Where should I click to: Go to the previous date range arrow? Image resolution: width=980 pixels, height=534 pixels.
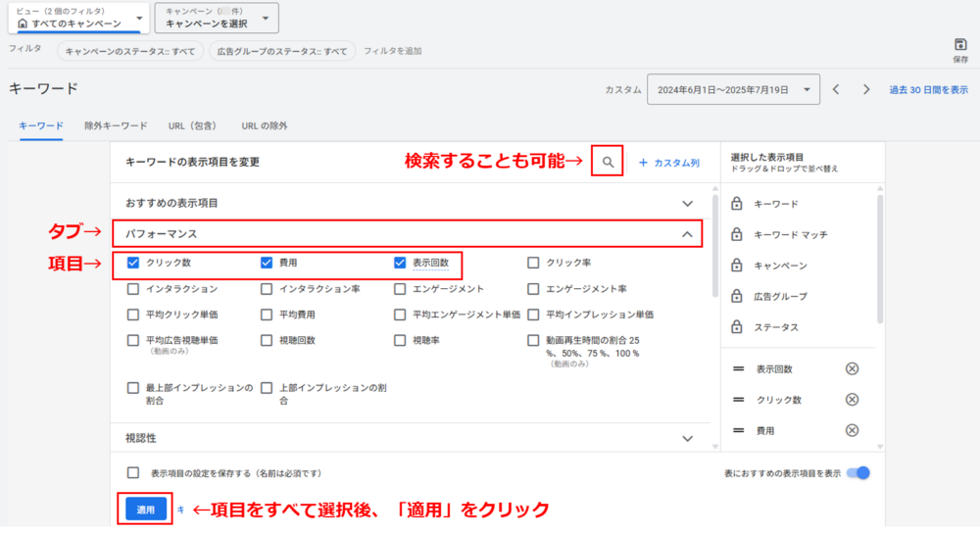click(x=836, y=89)
